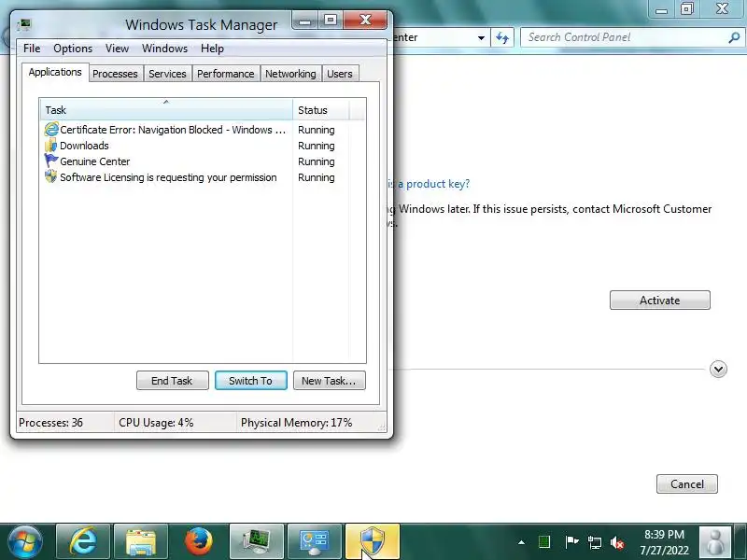The image size is (747, 560).
Task: Sort by the Task column header
Action: point(166,109)
